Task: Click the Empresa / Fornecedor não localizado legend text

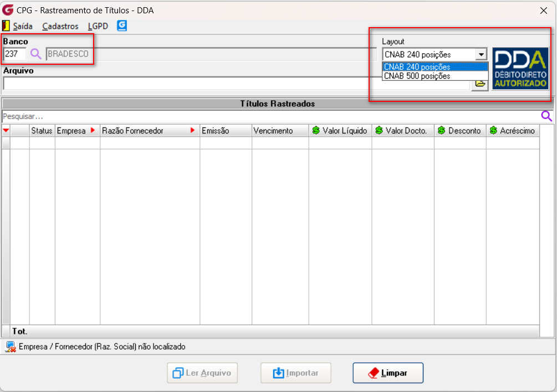Action: (x=103, y=347)
